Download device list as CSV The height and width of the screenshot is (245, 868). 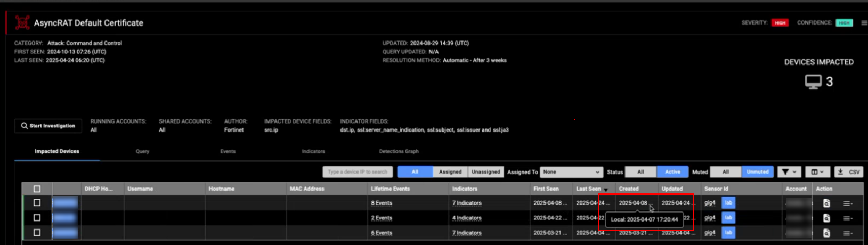coord(848,172)
